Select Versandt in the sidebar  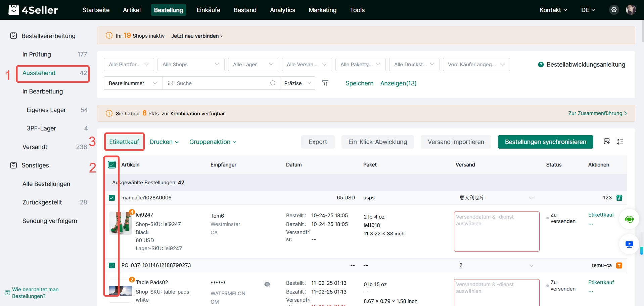(35, 147)
